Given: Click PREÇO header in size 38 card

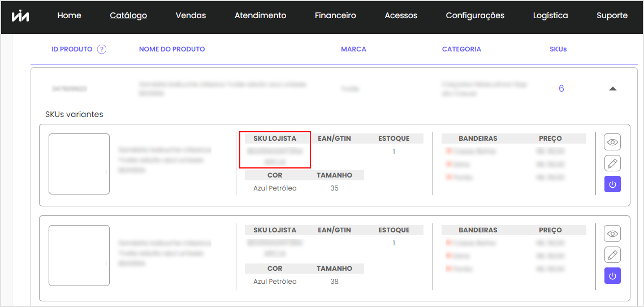Looking at the screenshot, I should pyautogui.click(x=550, y=230).
